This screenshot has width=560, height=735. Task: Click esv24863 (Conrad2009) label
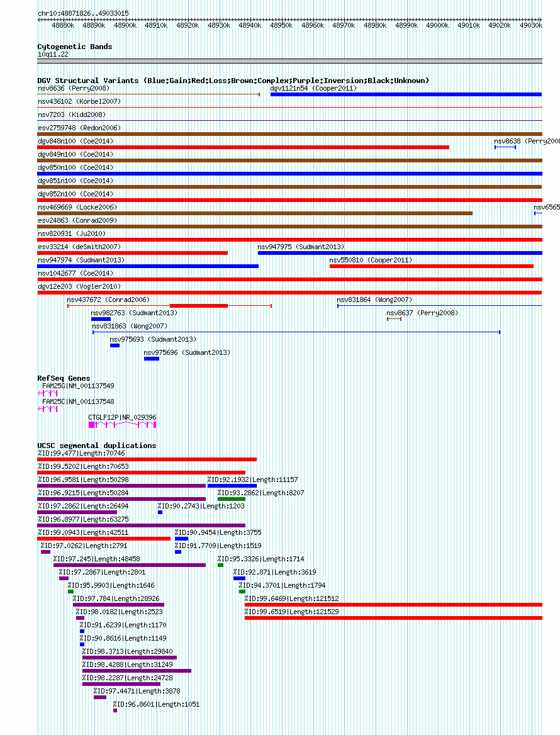(x=77, y=220)
